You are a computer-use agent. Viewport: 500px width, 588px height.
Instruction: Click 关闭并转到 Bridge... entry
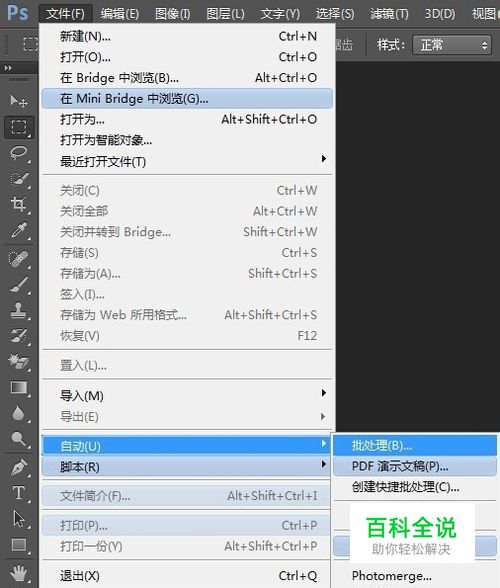pos(187,232)
